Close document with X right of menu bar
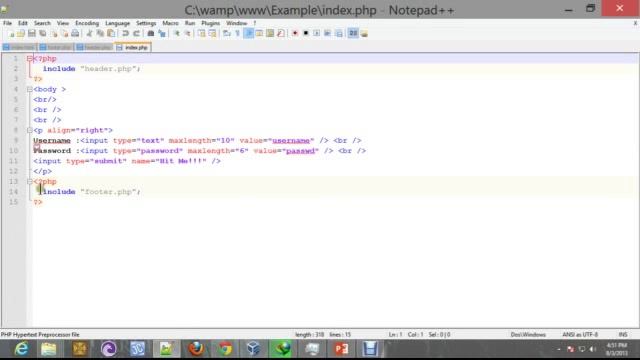 pos(635,23)
